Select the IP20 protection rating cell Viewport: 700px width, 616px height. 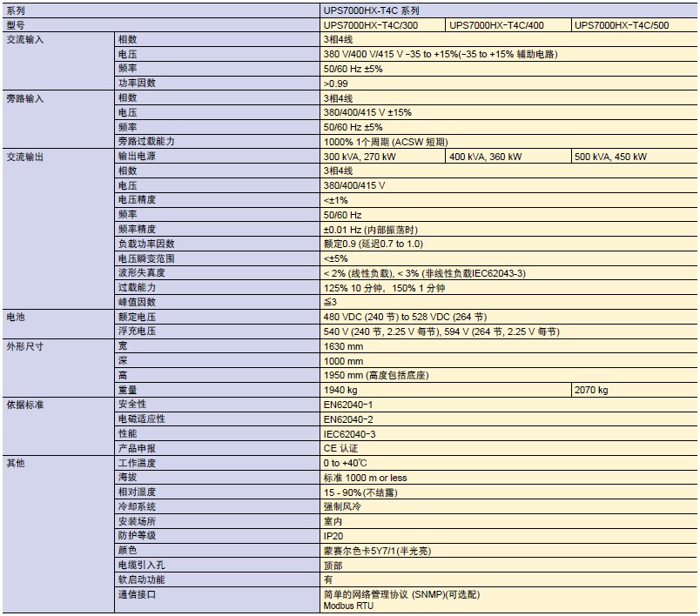point(333,536)
